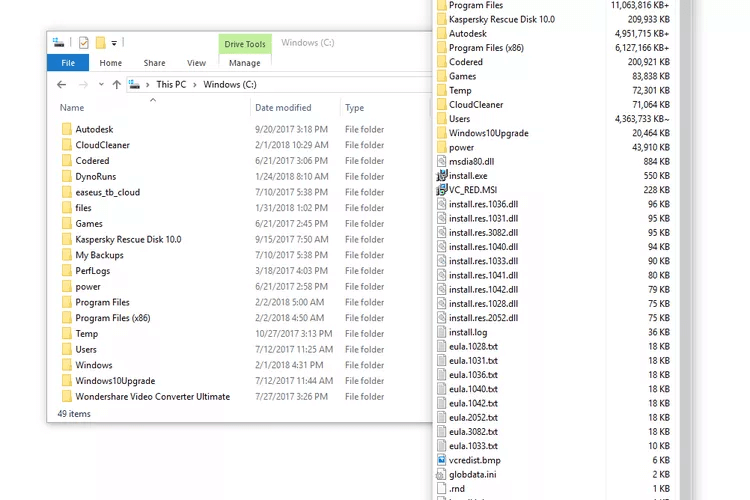This screenshot has width=750, height=500.
Task: Click the right panel vertical scrollbar
Action: tap(685, 250)
